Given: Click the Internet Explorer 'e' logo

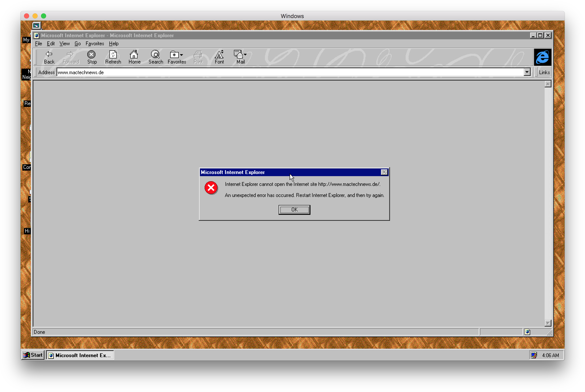Looking at the screenshot, I should pyautogui.click(x=542, y=57).
